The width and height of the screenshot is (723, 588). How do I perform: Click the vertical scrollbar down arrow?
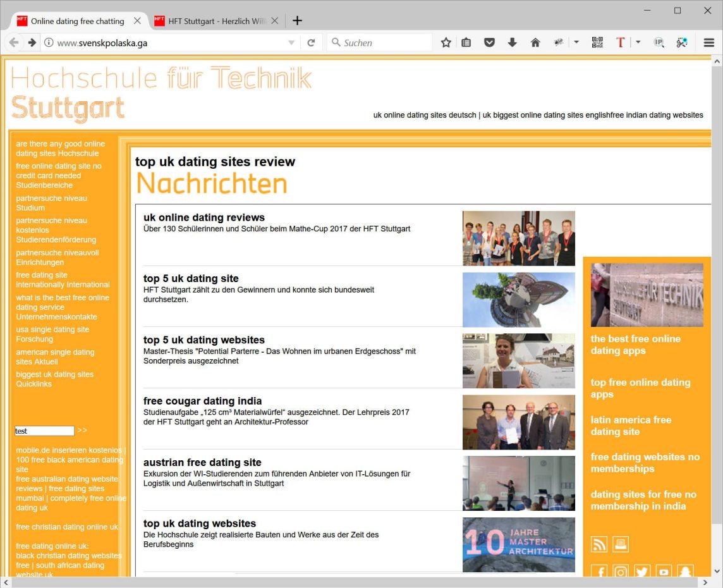(717, 572)
